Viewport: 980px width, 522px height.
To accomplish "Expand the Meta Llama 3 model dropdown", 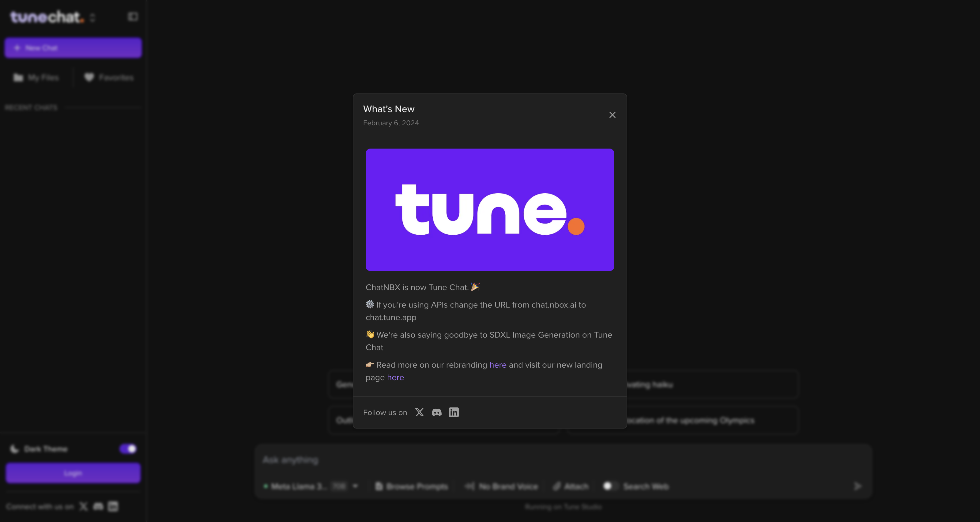I will 311,486.
